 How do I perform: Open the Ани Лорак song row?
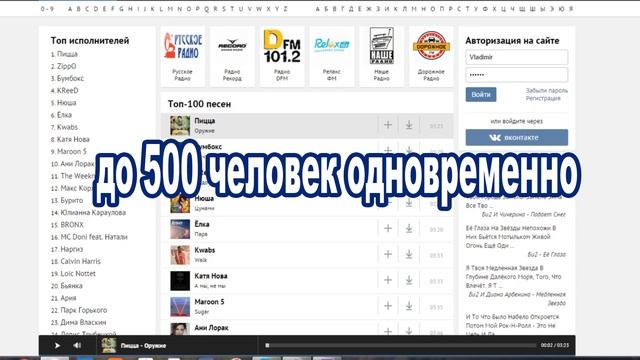307,329
